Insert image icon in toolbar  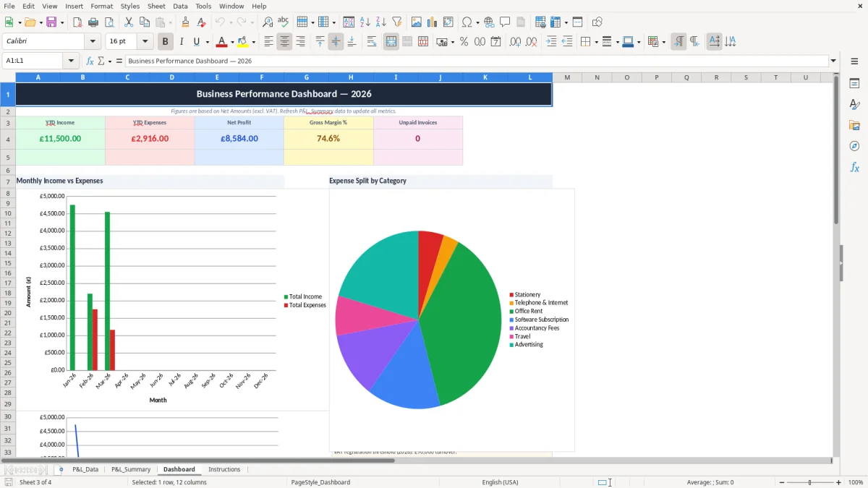(417, 22)
